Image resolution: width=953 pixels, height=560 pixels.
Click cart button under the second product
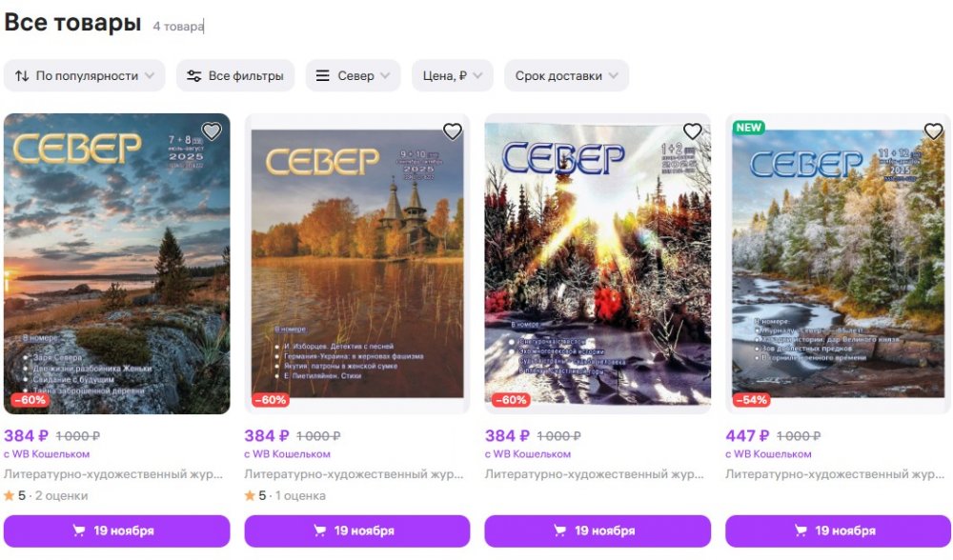click(x=357, y=530)
